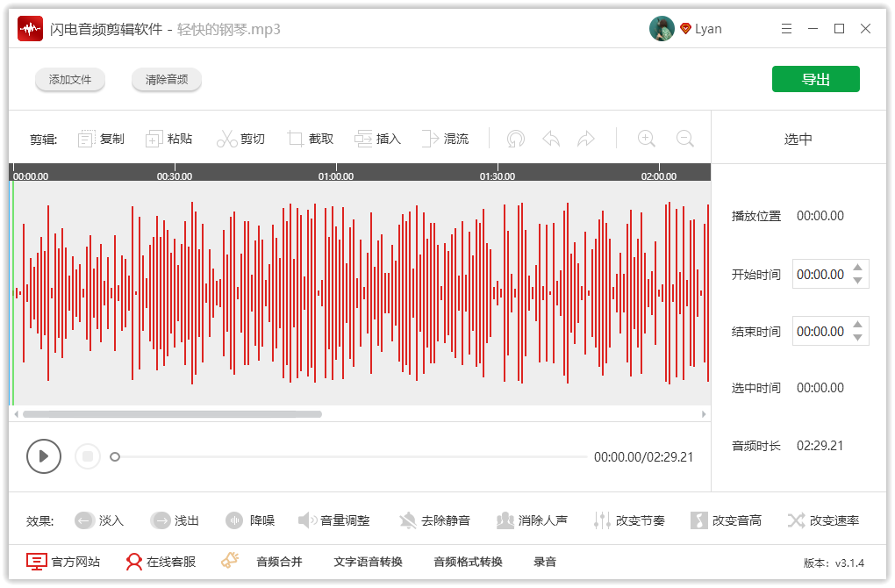Click the green Export (导出) button
The image size is (895, 588).
[x=815, y=79]
